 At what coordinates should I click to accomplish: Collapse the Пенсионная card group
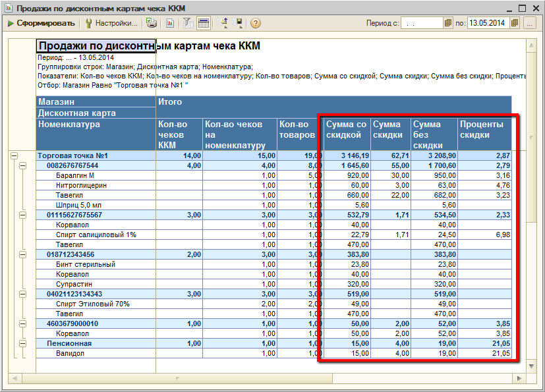pos(23,344)
